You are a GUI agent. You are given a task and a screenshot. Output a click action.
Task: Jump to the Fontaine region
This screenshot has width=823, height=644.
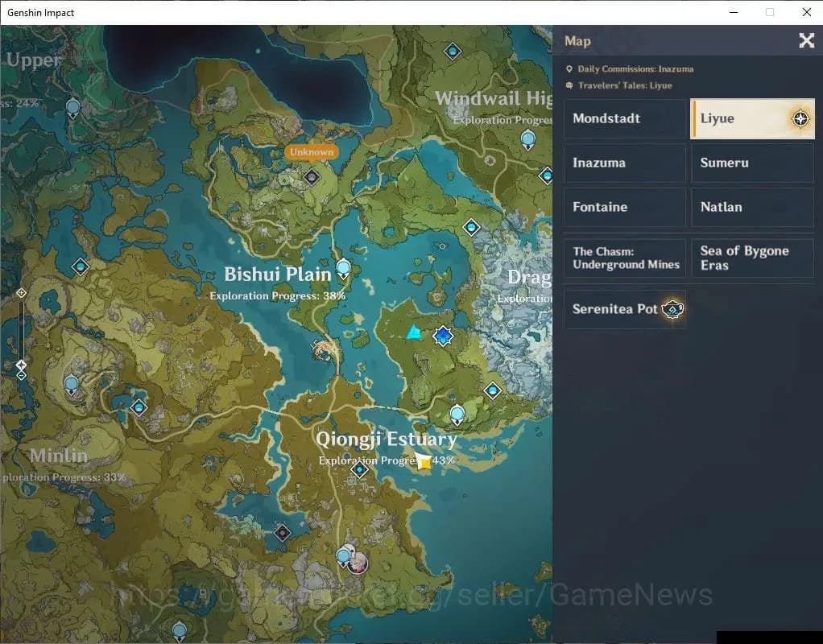[625, 207]
